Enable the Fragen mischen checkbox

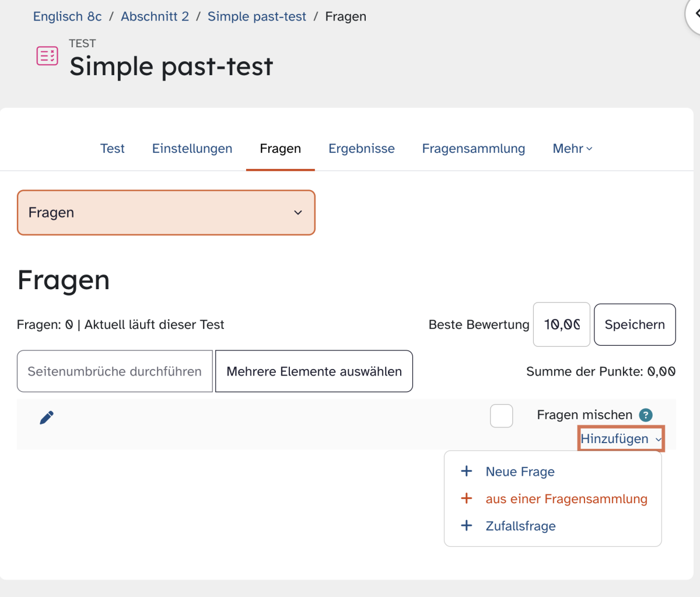coord(502,416)
